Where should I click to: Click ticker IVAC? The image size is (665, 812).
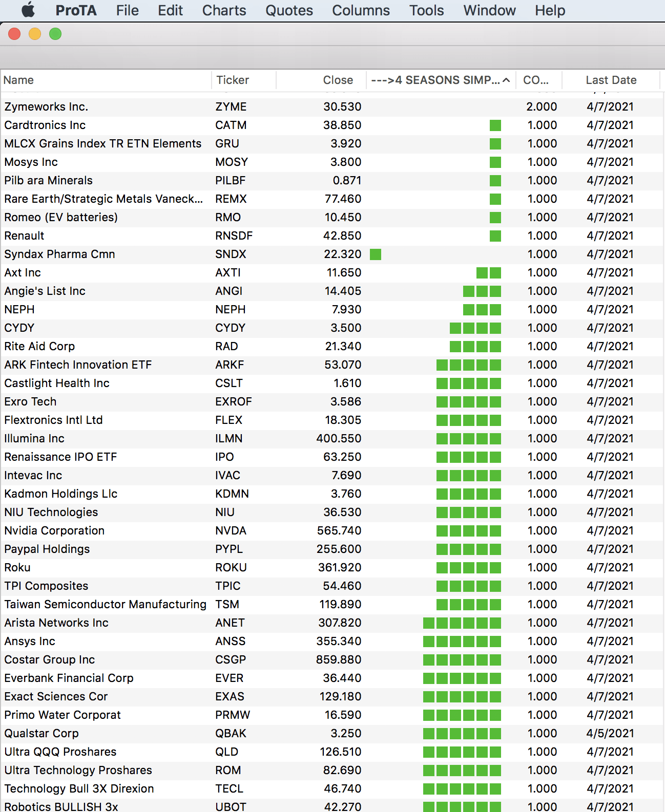point(228,475)
